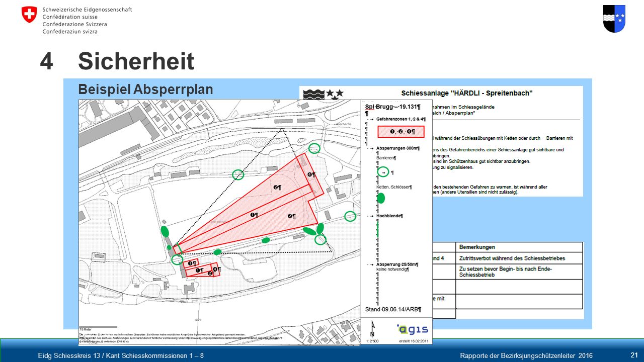This screenshot has height=362, width=644.
Task: Click the Aargau waves-and-stars logo in the document header
Action: pos(324,94)
